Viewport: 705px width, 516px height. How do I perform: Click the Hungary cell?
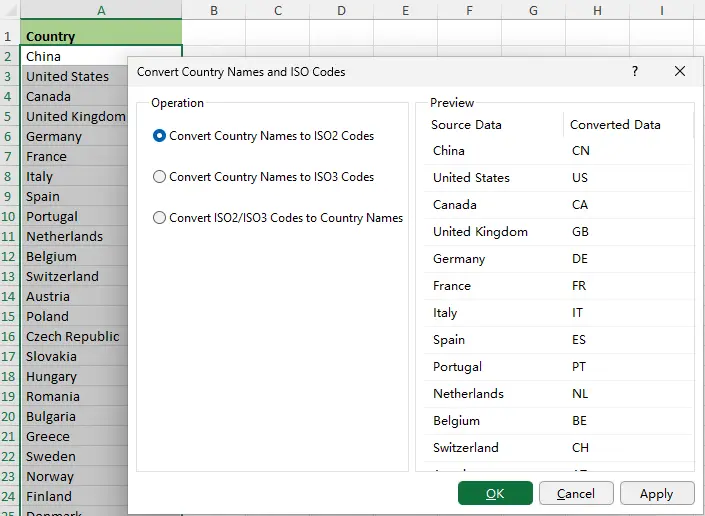pos(74,376)
